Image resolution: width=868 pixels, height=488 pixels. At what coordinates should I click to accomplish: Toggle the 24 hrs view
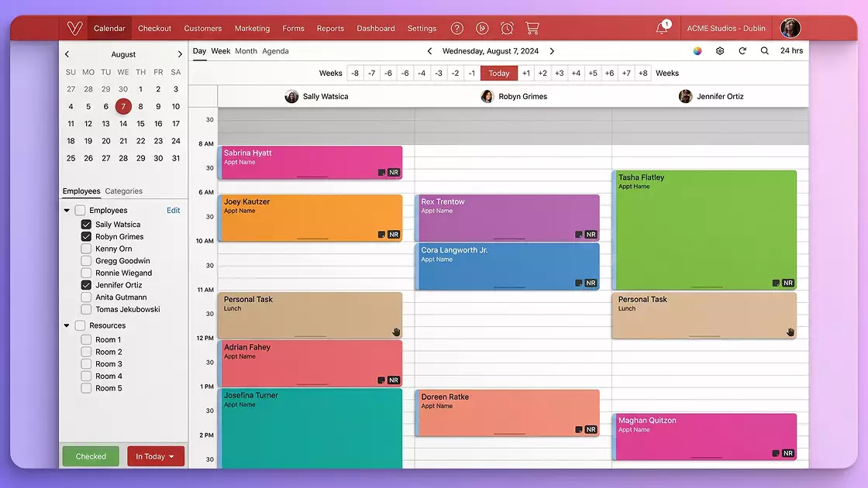(x=791, y=50)
